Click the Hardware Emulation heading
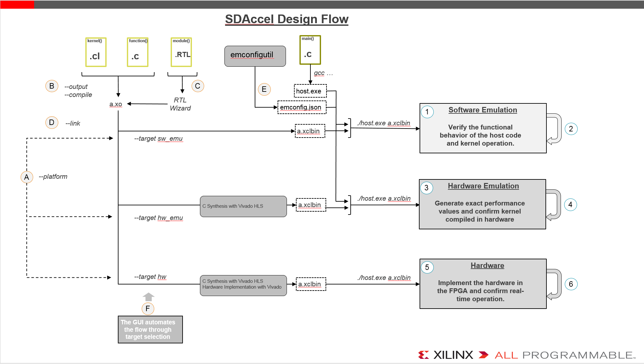The image size is (644, 364). click(x=483, y=186)
